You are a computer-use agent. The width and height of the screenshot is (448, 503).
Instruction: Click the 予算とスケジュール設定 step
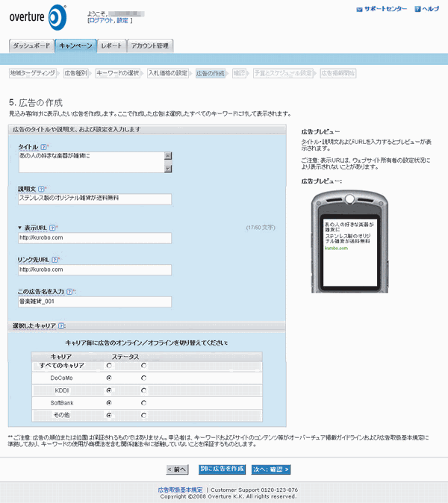tap(283, 73)
